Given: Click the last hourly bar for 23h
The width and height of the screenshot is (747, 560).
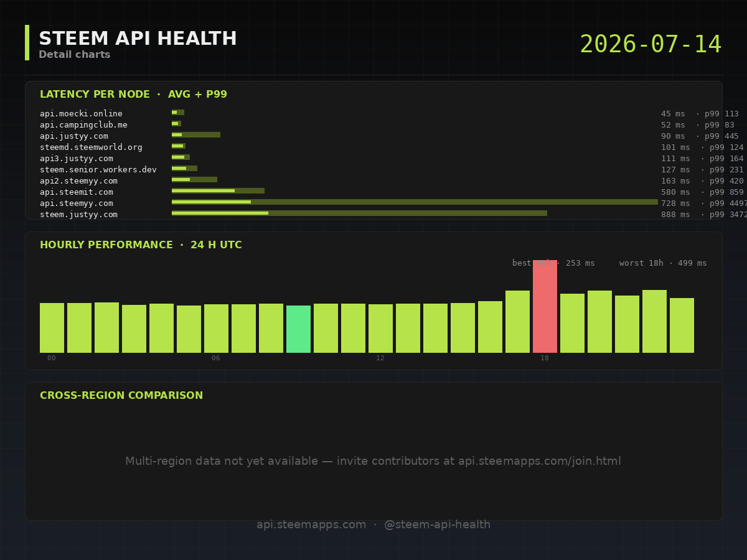Looking at the screenshot, I should pyautogui.click(x=682, y=325).
